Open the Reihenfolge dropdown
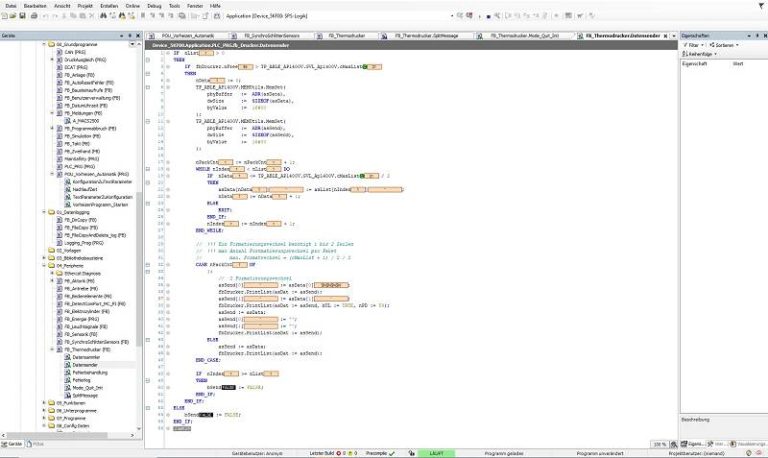Viewport: 768px width, 458px height. click(700, 53)
